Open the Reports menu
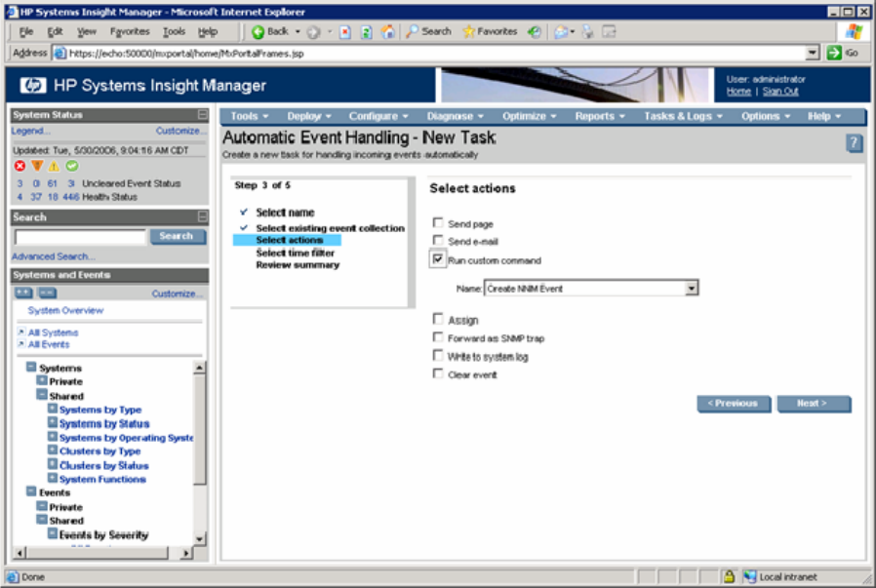The width and height of the screenshot is (876, 588). (x=600, y=116)
